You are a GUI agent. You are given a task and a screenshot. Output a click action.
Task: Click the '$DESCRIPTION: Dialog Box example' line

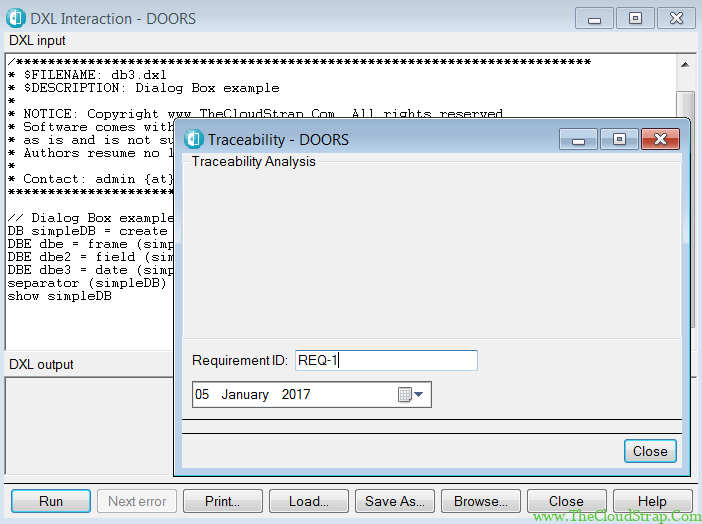click(143, 88)
